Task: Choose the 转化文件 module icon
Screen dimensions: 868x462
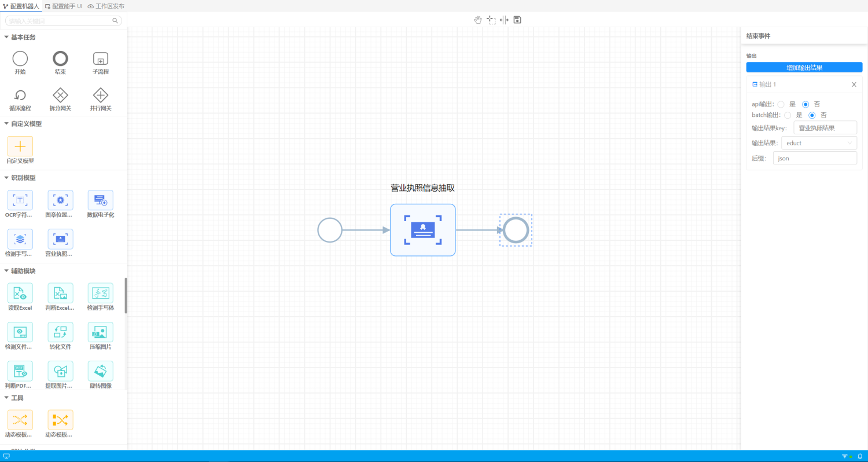Action: point(60,332)
